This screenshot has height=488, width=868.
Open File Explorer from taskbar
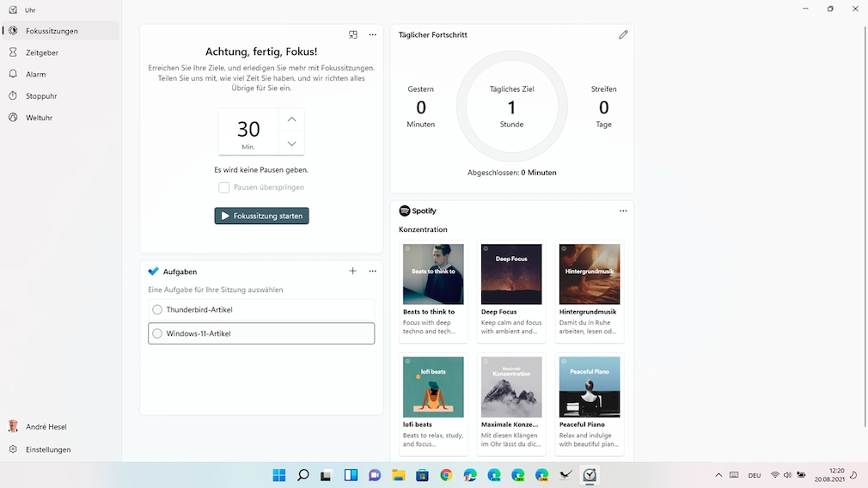pos(399,475)
